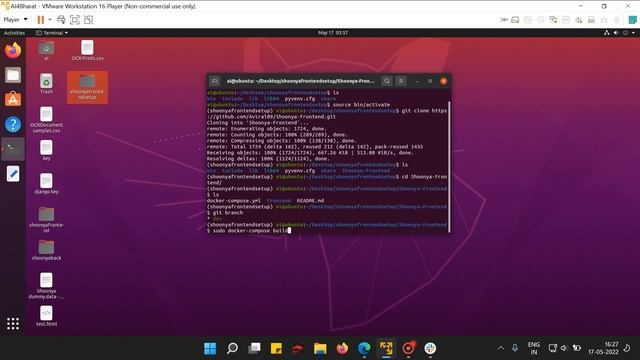Open the Terminal app menu in top bar
Screen dimensions: 640x360
pyautogui.click(x=52, y=33)
